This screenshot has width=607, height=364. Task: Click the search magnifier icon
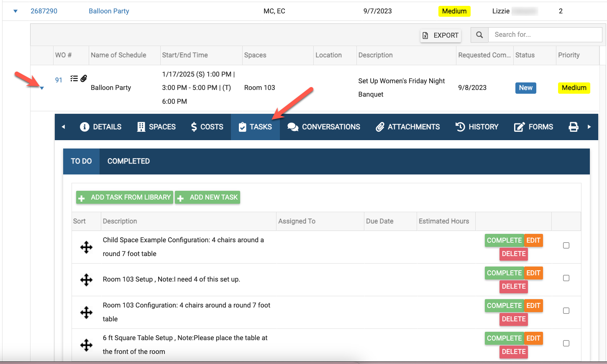(479, 35)
